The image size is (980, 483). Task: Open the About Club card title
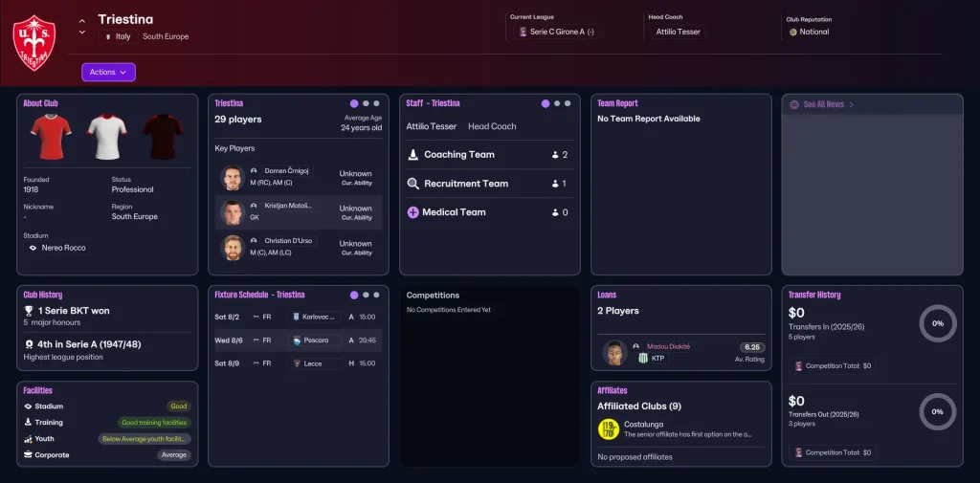40,103
